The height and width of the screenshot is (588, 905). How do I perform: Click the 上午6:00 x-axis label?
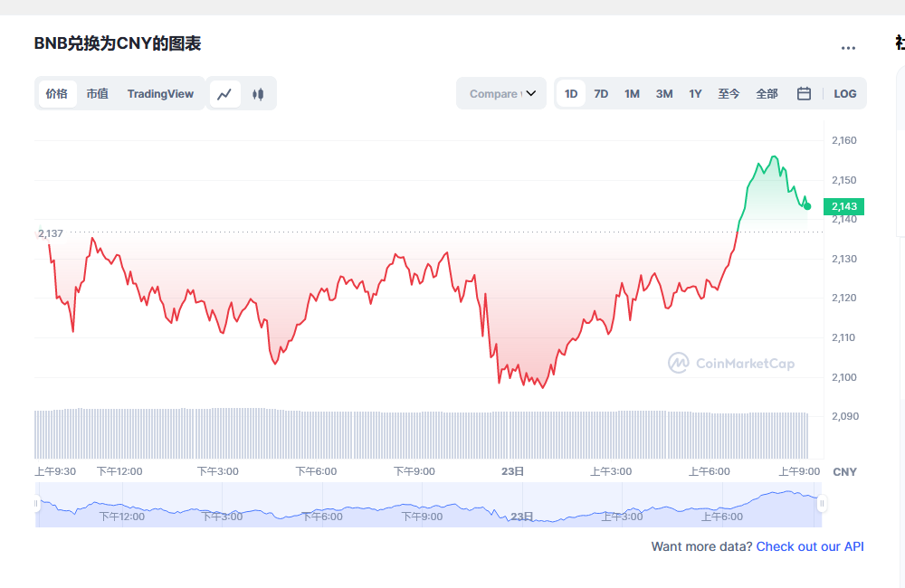coord(710,471)
